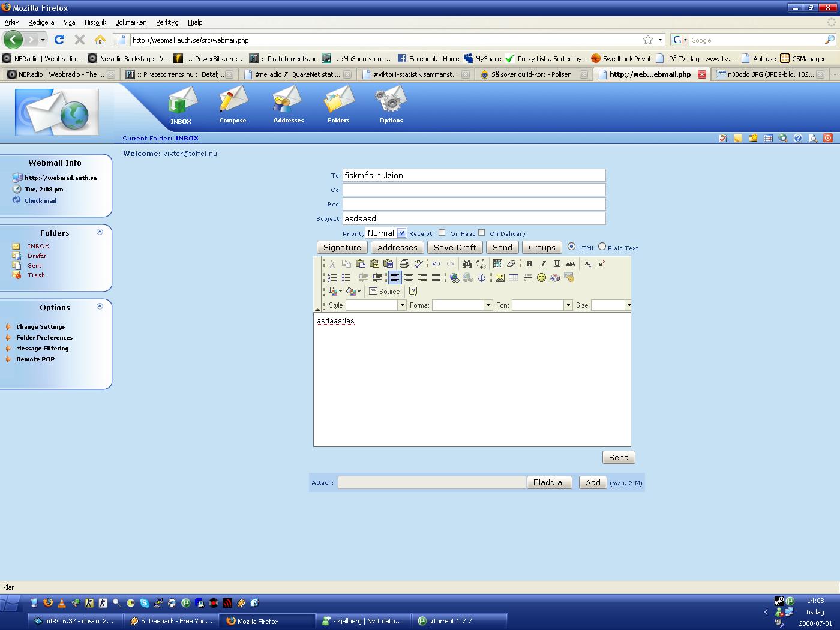Open the text color picker
This screenshot has height=630, width=840.
[334, 292]
